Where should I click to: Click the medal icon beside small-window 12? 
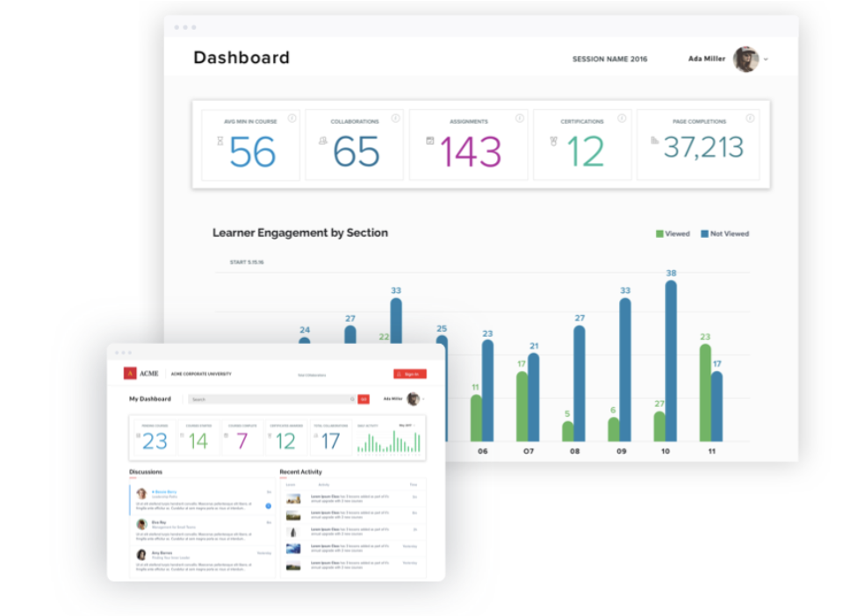[x=270, y=435]
